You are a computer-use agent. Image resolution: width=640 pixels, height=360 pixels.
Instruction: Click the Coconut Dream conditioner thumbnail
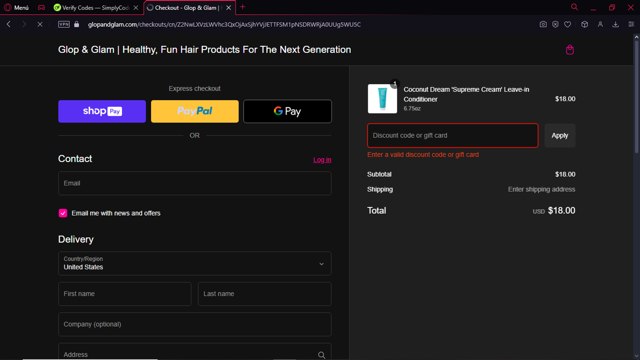[382, 99]
